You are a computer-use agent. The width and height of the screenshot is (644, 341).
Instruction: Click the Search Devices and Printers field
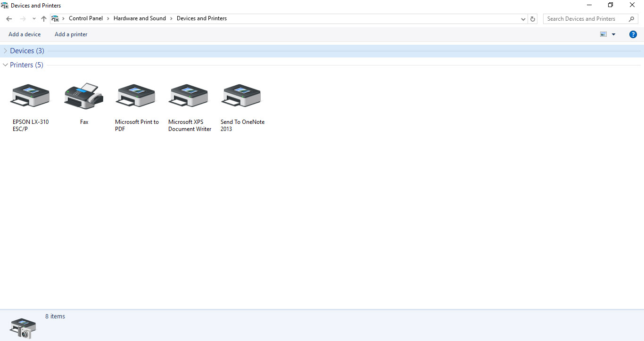pos(591,19)
